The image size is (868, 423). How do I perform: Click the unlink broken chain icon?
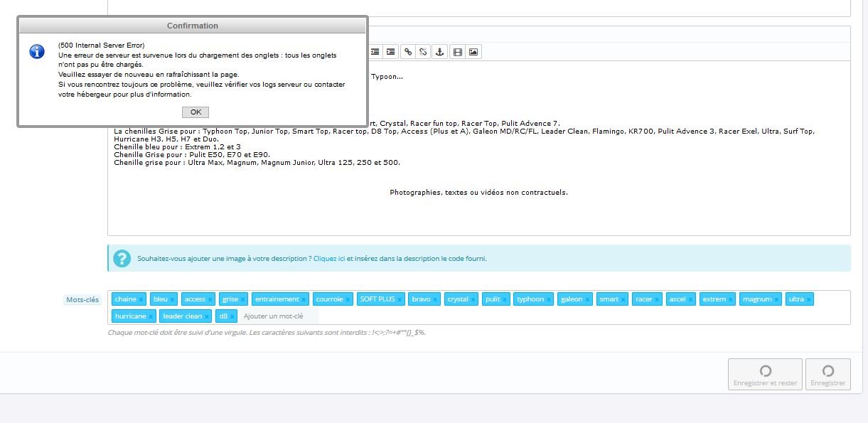click(x=423, y=52)
